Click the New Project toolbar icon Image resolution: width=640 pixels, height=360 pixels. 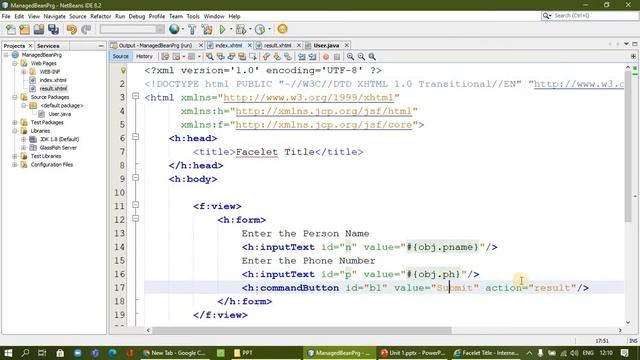point(24,29)
